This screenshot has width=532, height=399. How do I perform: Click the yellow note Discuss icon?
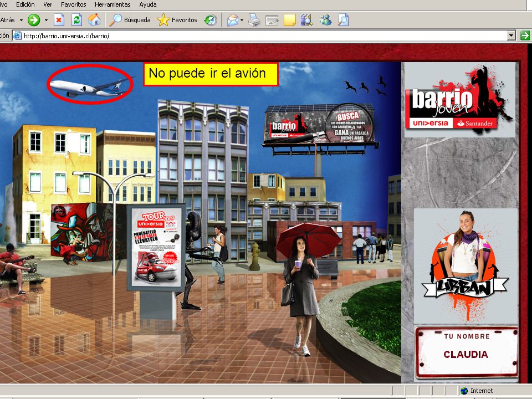289,20
